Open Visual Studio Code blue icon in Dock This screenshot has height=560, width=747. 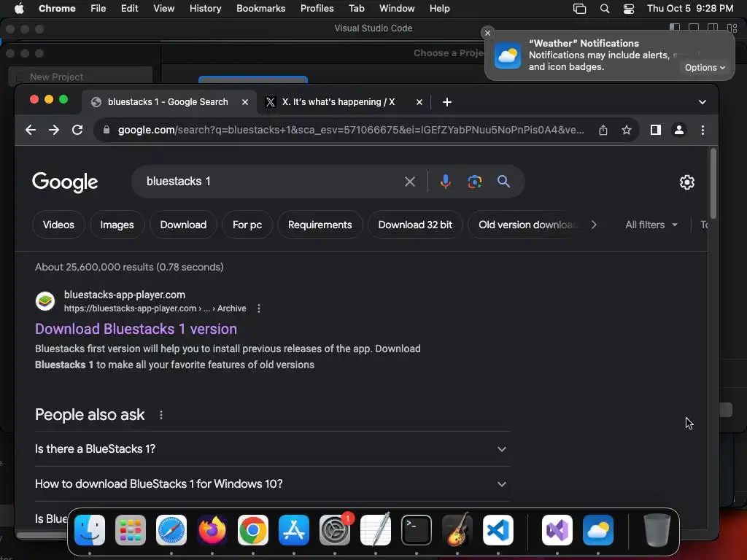(498, 530)
